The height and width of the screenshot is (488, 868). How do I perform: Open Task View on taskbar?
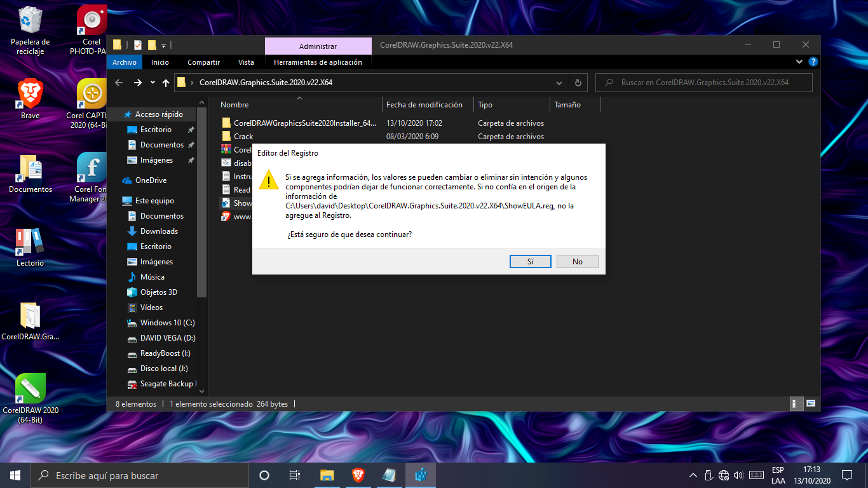coord(295,475)
